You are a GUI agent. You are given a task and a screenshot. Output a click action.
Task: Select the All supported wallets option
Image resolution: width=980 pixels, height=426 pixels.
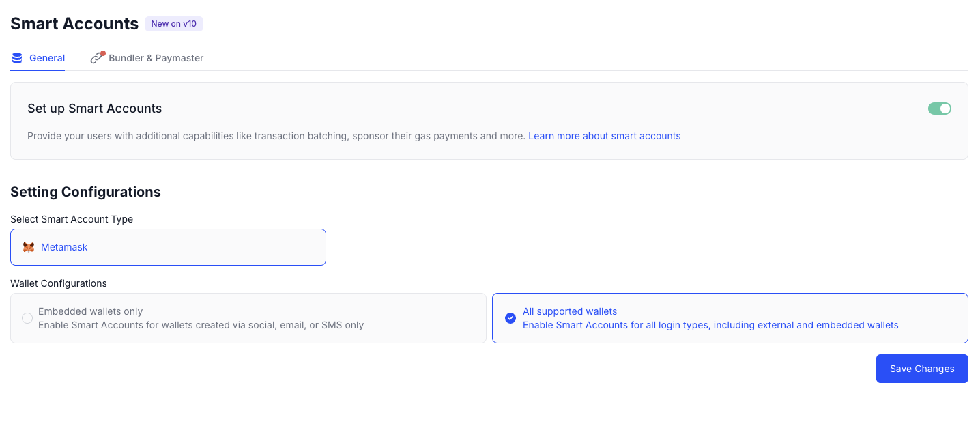(x=730, y=318)
